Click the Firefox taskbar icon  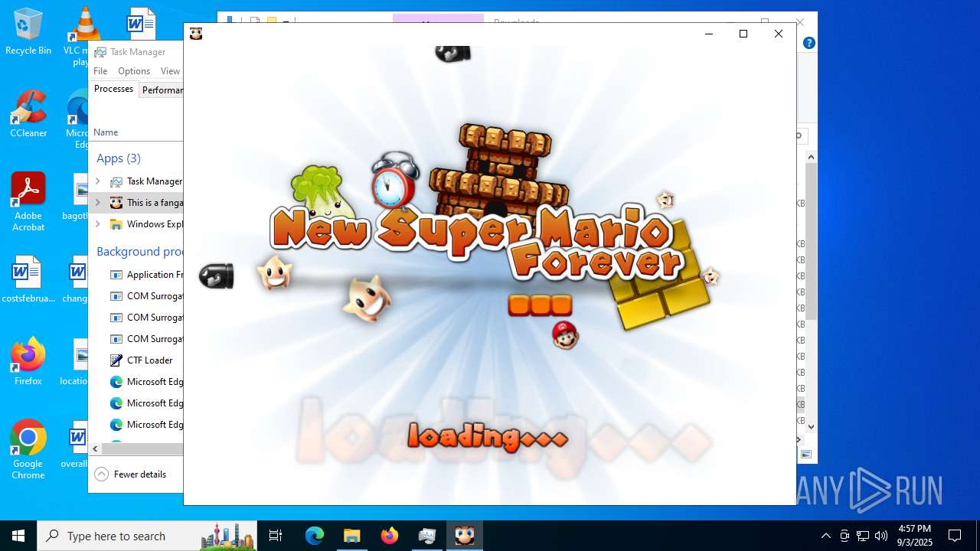(389, 536)
